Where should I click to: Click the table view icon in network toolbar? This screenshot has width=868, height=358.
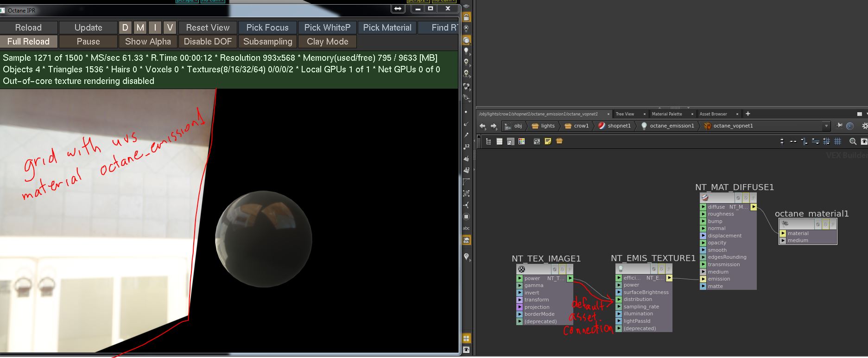coord(510,141)
